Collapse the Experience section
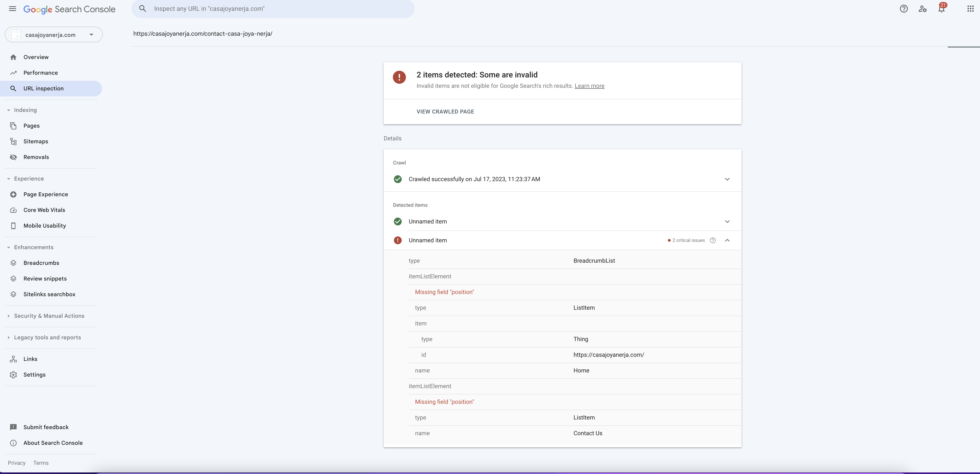The width and height of the screenshot is (980, 474). click(8, 179)
